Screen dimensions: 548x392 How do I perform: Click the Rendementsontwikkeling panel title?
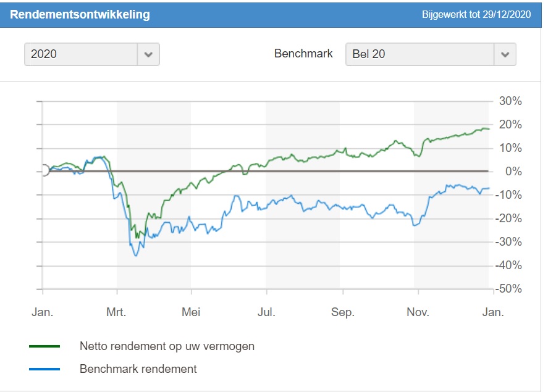[80, 14]
